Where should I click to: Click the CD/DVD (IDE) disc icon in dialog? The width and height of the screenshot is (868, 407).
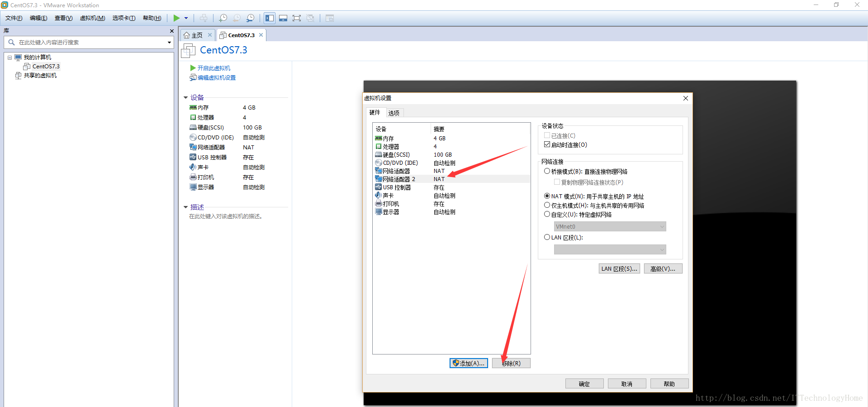(x=379, y=163)
